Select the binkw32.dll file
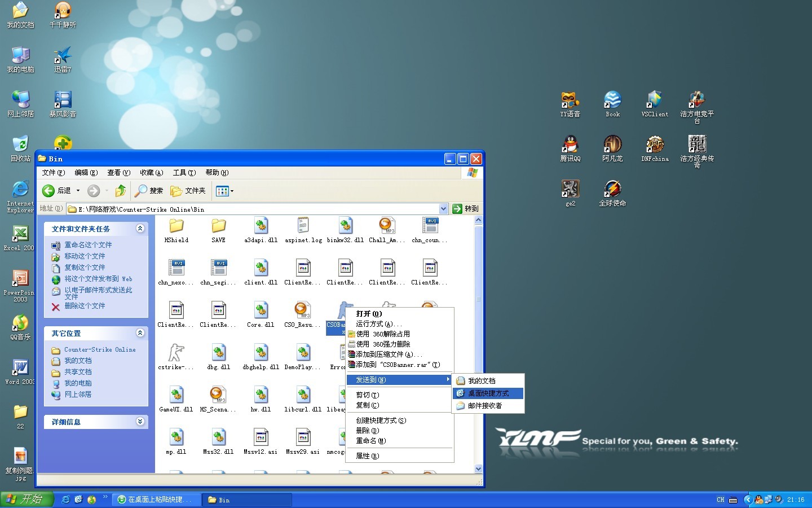The height and width of the screenshot is (508, 812). point(345,230)
